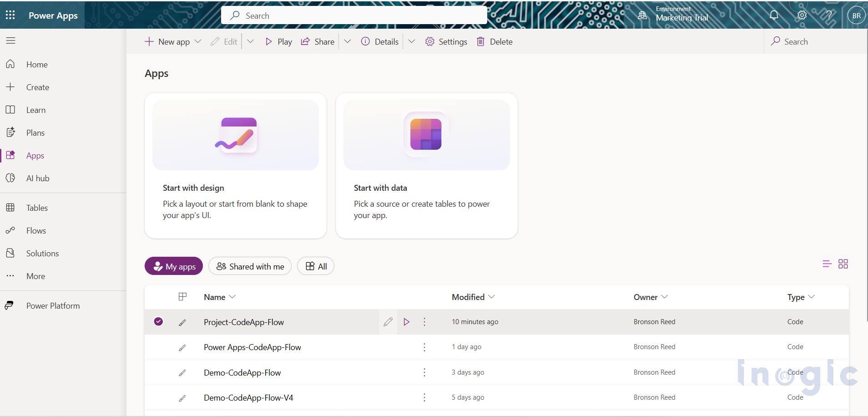Select the My apps filter tab

point(174,266)
